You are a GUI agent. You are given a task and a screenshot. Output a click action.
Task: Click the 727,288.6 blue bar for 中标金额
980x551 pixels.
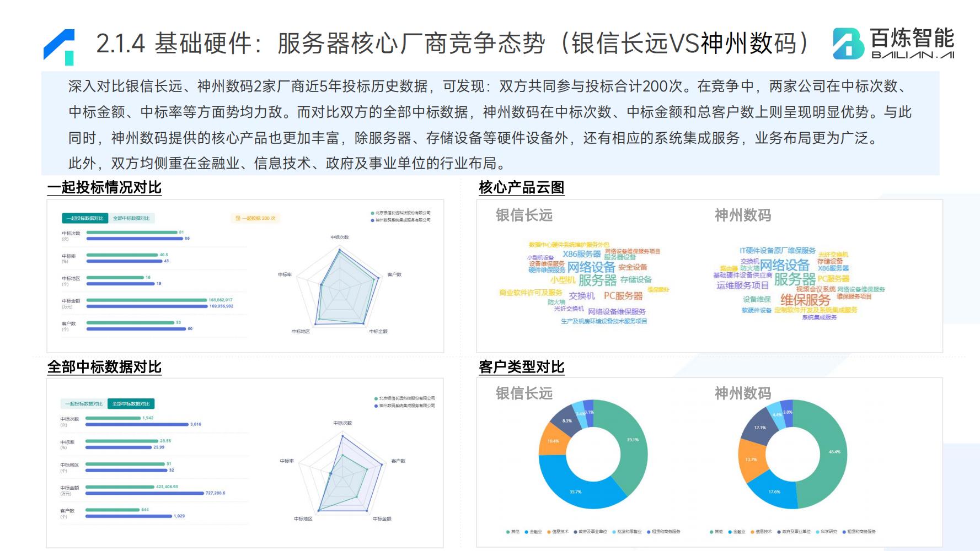(x=144, y=493)
